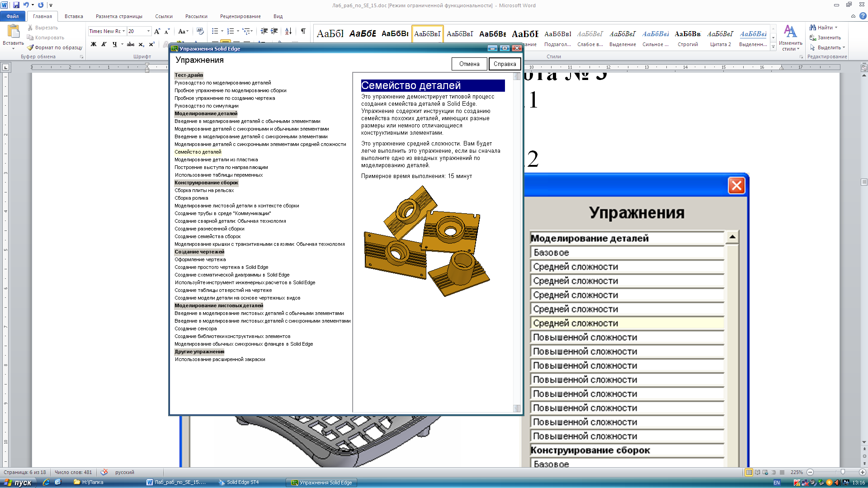The height and width of the screenshot is (488, 868).
Task: Click the Save icon in Word's quick access toolbar
Action: [x=16, y=5]
